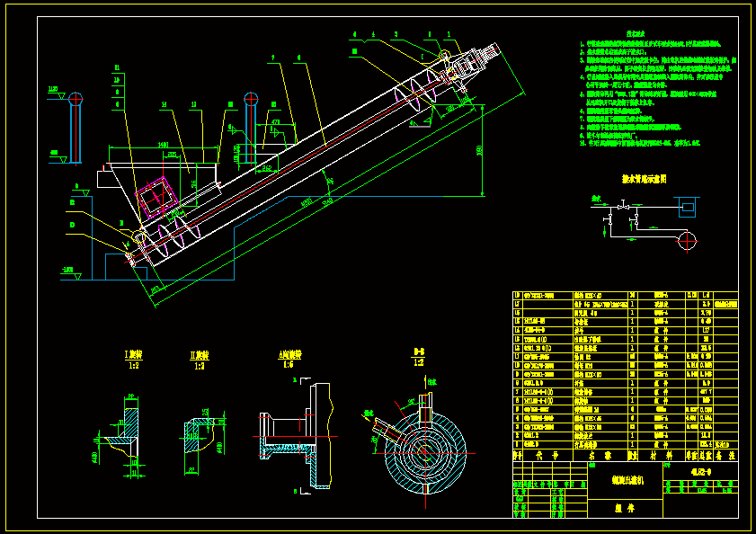This screenshot has height=534, width=756.
Task: Click the D callout label on the left
Action: (72, 225)
